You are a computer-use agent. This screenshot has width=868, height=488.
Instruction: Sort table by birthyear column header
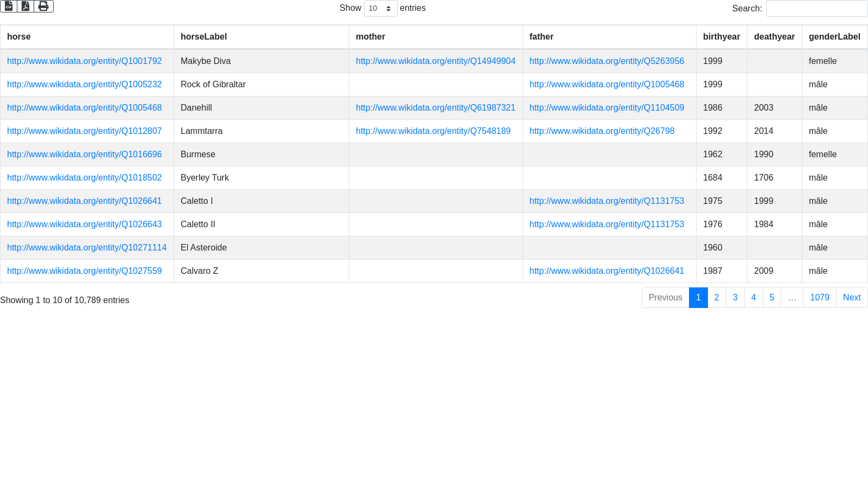pyautogui.click(x=721, y=37)
